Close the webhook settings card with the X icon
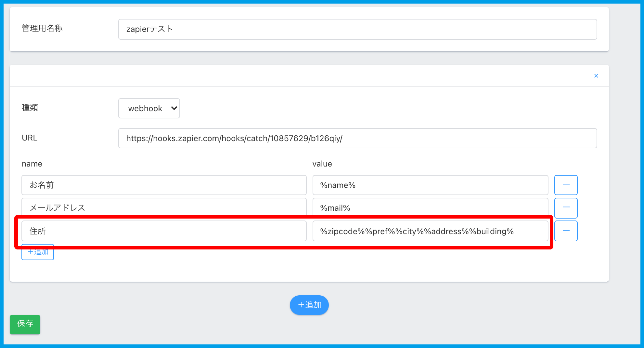This screenshot has width=644, height=348. (596, 76)
